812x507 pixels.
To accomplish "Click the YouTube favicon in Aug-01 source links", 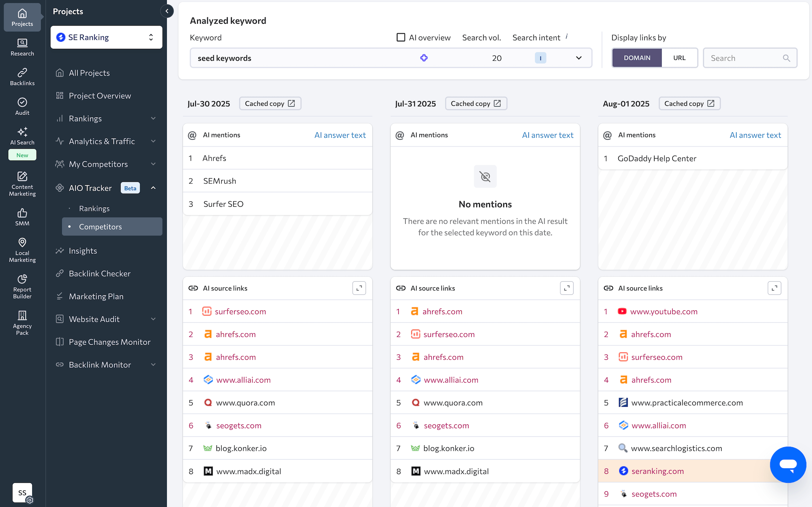I will (622, 311).
